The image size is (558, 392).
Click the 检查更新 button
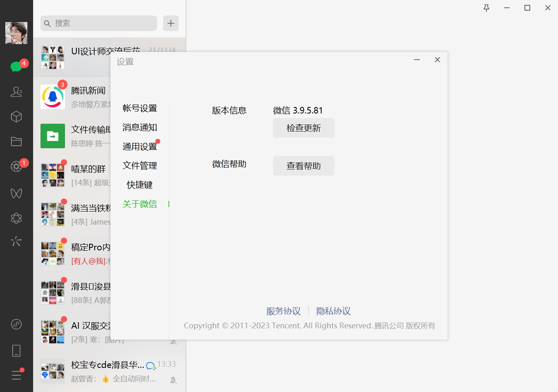tap(303, 128)
